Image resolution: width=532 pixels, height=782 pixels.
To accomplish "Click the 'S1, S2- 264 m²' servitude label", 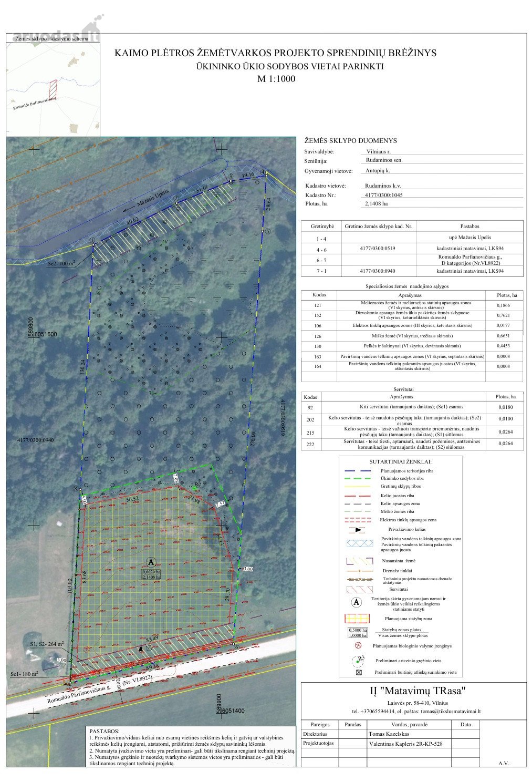I will 47,643.
